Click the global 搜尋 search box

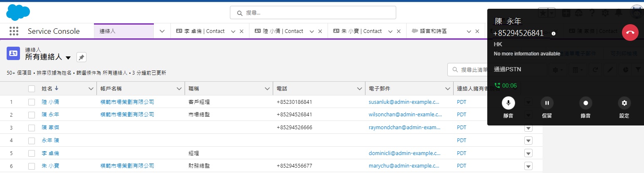tap(313, 13)
